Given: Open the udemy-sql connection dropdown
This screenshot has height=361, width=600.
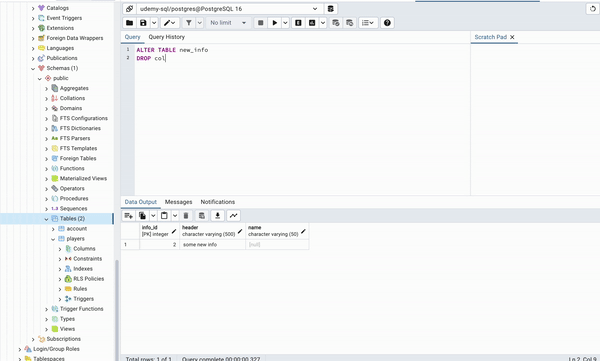Looking at the screenshot, I should pyautogui.click(x=229, y=9).
